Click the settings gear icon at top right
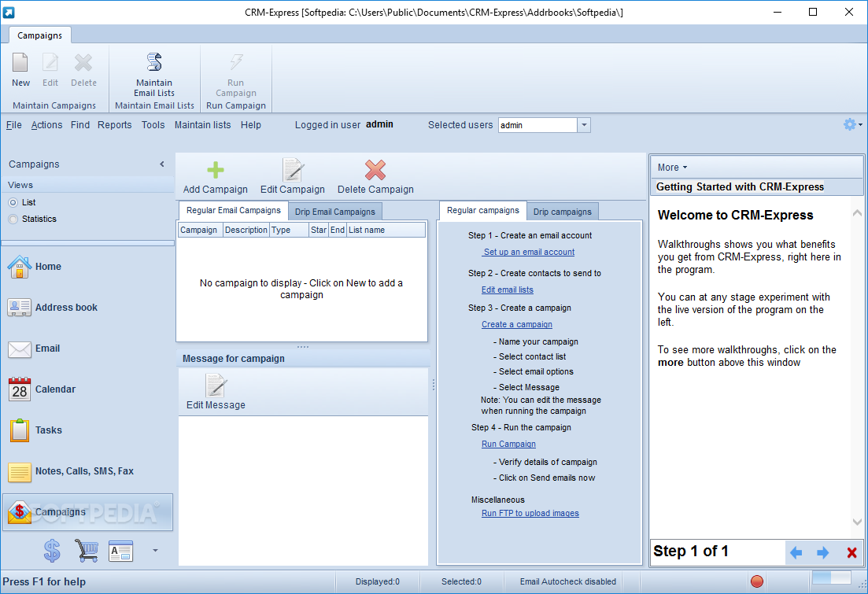This screenshot has width=868, height=594. tap(849, 124)
